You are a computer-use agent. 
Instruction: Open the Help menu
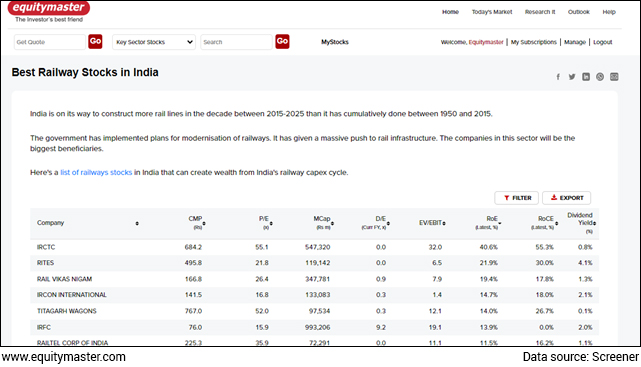pos(609,12)
